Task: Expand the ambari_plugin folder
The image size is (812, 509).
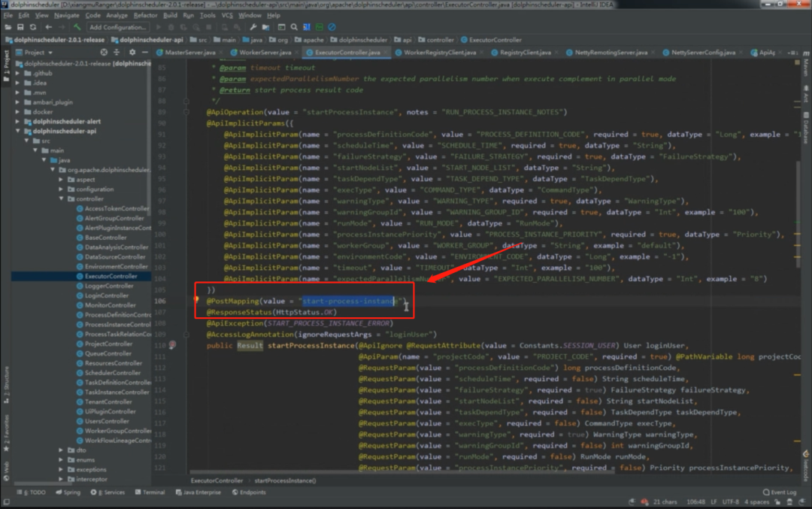Action: (18, 102)
